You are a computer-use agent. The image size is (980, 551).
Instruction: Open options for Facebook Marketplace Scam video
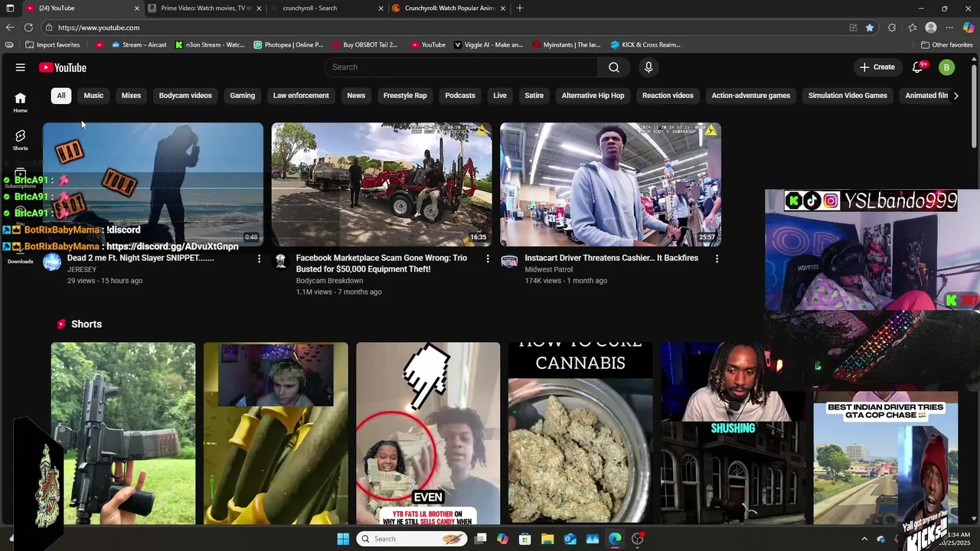[488, 259]
